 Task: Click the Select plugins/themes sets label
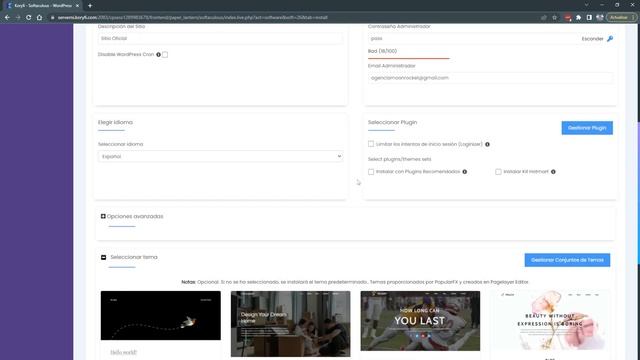point(399,159)
